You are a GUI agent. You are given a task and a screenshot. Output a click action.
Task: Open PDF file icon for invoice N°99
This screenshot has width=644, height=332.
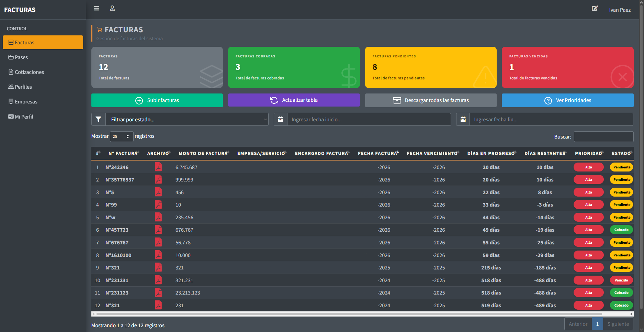coord(158,204)
